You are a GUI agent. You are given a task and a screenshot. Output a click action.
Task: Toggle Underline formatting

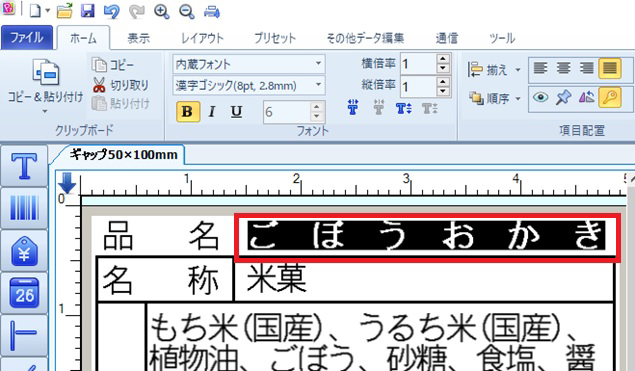(237, 111)
